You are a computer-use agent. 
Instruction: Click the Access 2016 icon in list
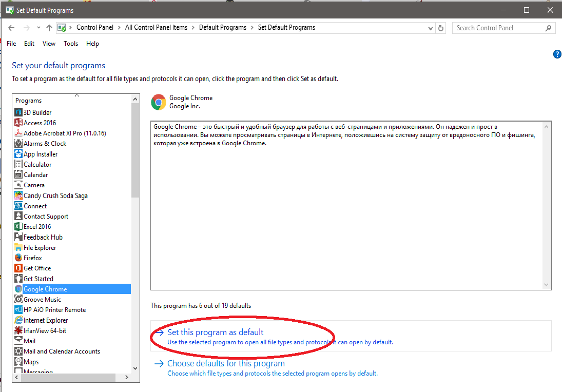click(18, 123)
